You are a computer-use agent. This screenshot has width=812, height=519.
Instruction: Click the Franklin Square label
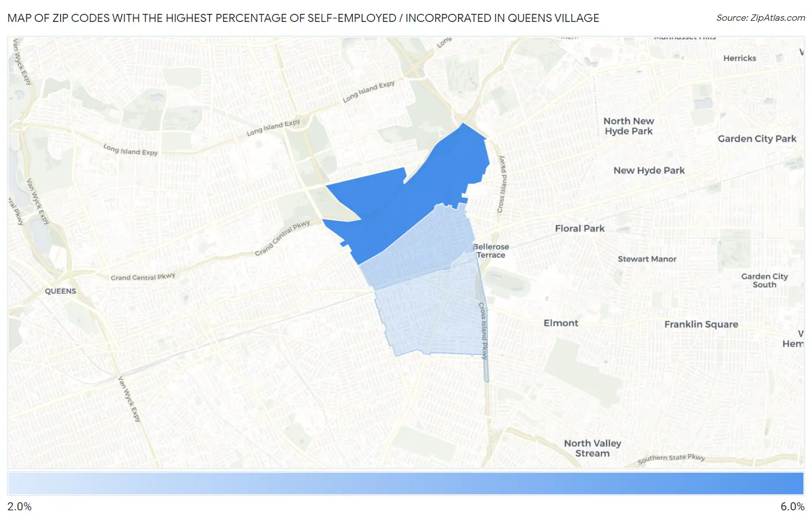701,324
